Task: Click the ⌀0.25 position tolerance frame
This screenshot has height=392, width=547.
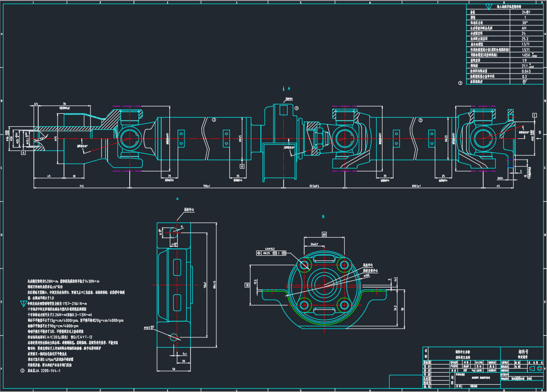Action: tap(272, 253)
